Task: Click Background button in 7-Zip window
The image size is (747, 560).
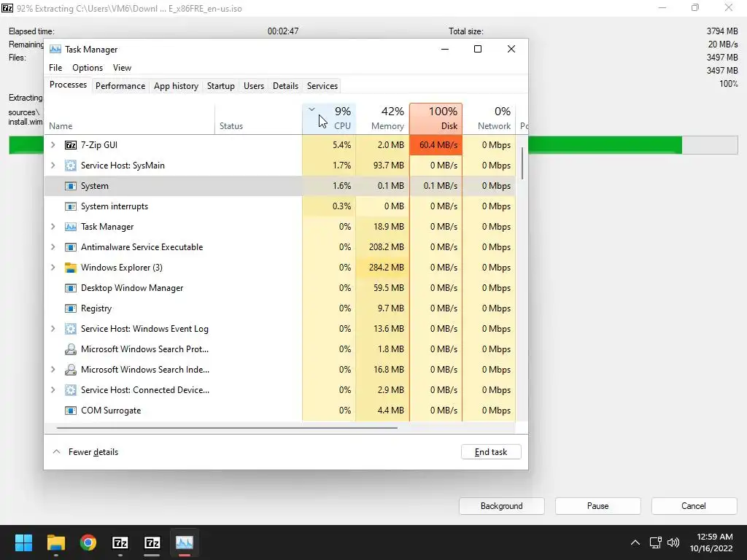Action: click(502, 506)
